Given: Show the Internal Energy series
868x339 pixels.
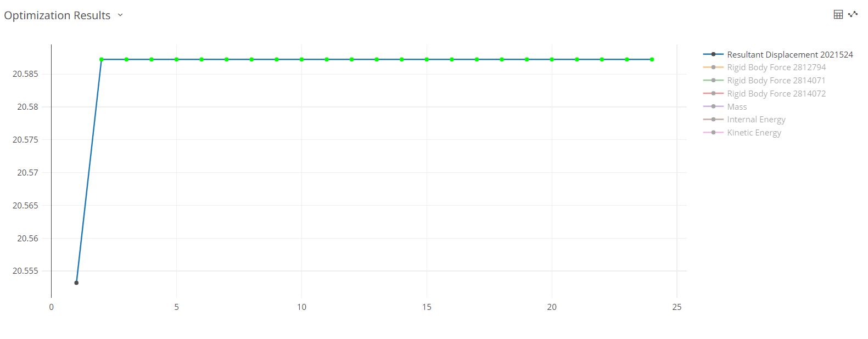Looking at the screenshot, I should coord(756,120).
